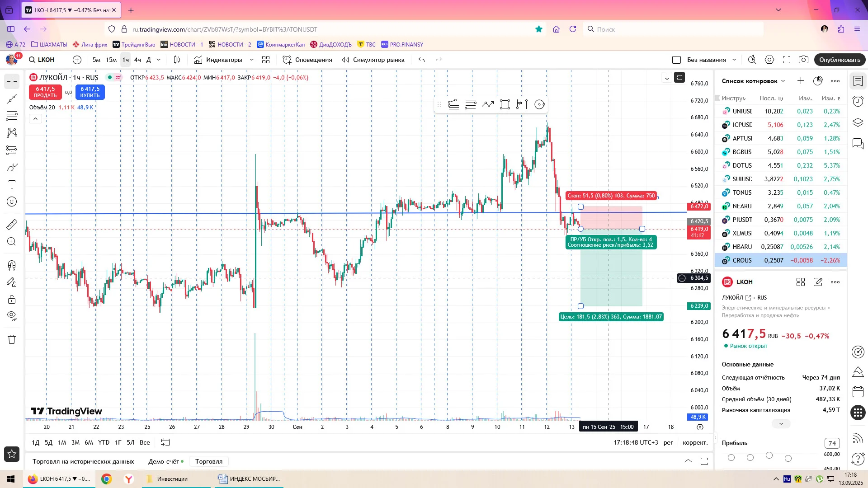Undo last action arrow
The width and height of the screenshot is (868, 488).
(421, 60)
